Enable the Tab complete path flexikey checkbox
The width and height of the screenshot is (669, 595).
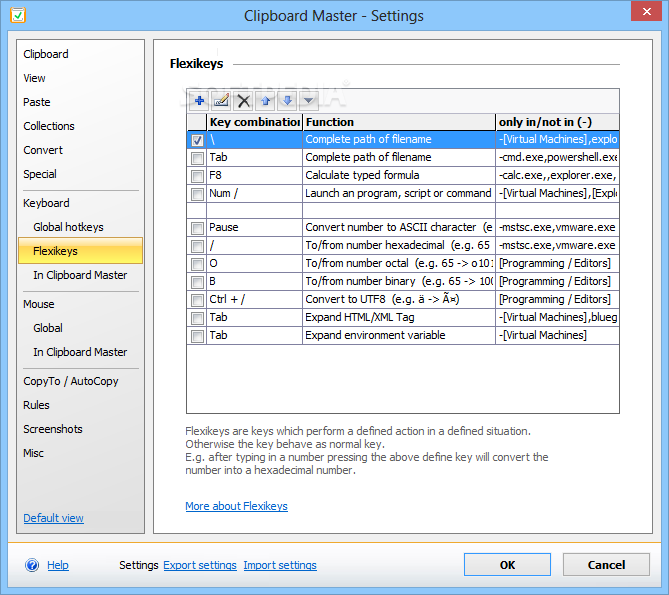[x=197, y=158]
